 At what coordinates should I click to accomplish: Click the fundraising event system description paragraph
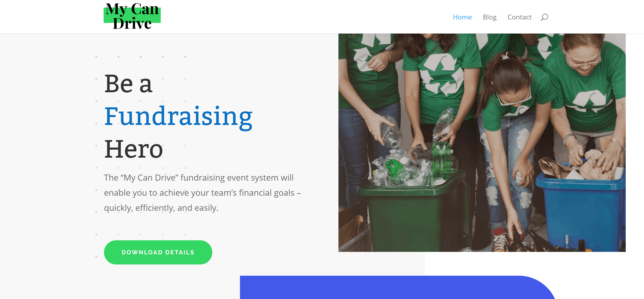[x=202, y=193]
